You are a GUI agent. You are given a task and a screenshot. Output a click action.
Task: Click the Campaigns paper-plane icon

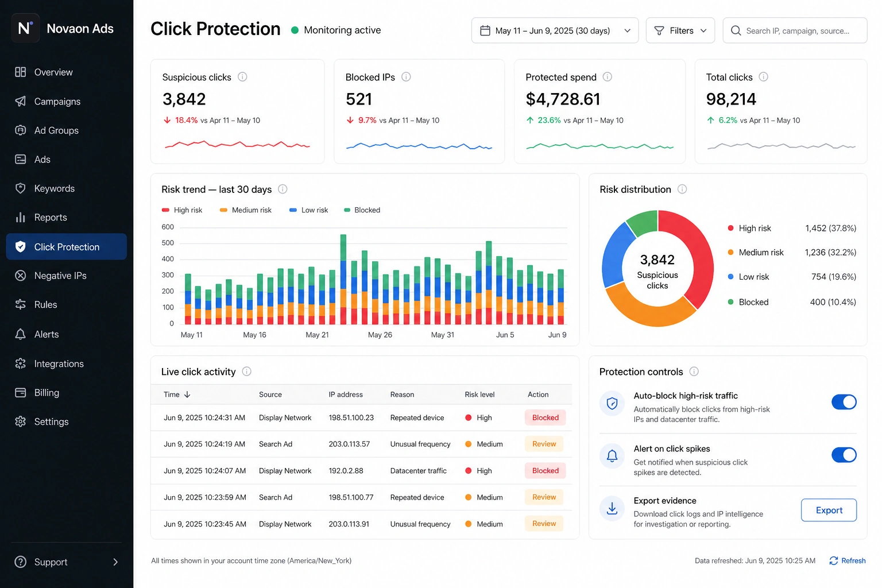(21, 101)
